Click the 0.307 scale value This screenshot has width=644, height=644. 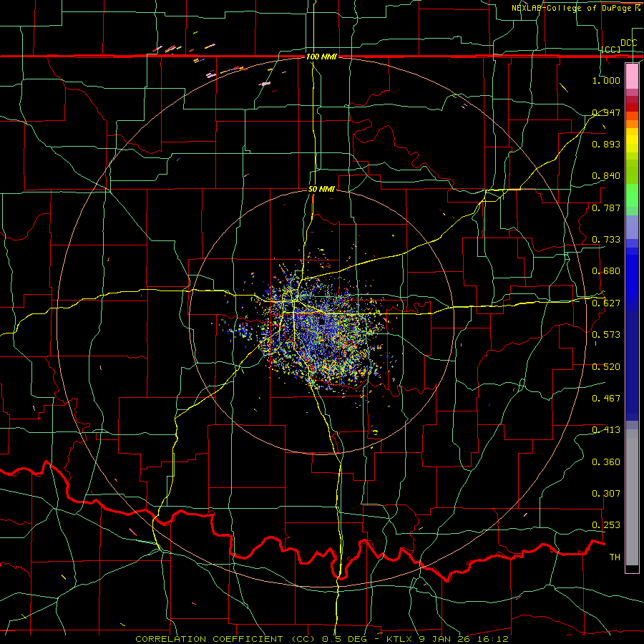tap(606, 494)
